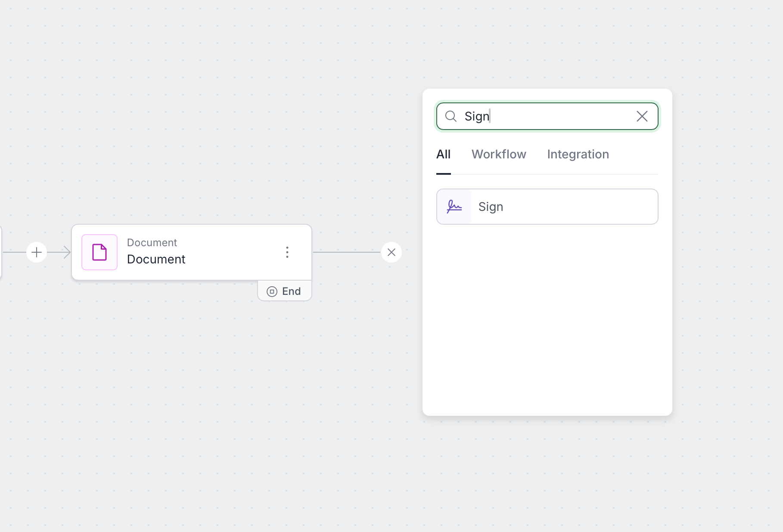Select the All tab
Viewport: 783px width, 532px height.
point(443,154)
